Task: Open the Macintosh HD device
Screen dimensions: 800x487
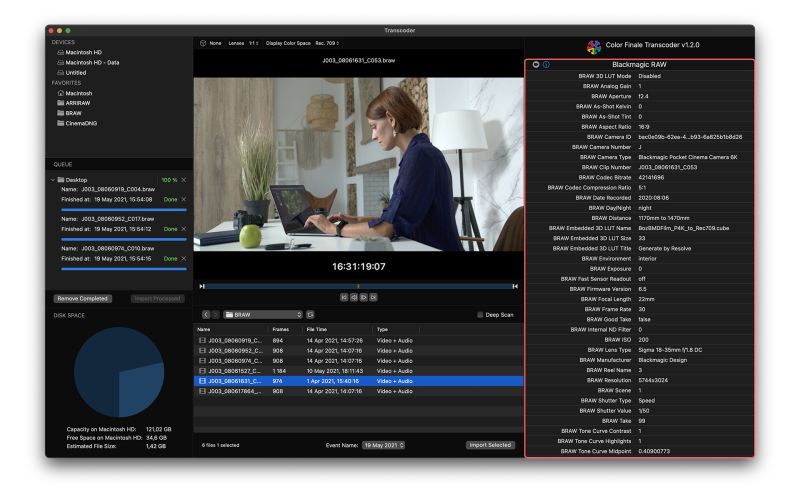Action: pos(80,52)
